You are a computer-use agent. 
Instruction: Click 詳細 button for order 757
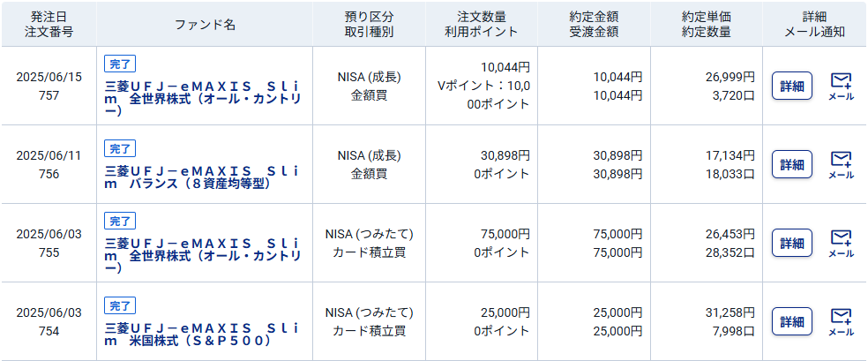792,86
